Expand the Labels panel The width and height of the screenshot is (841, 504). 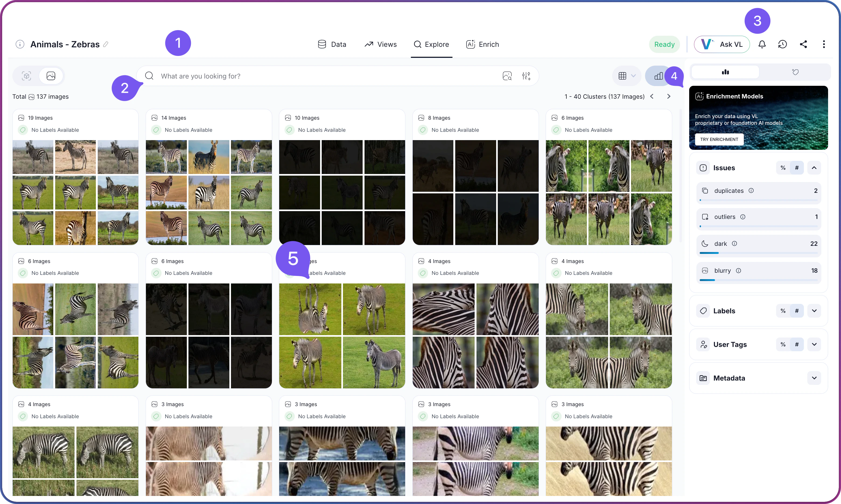coord(814,311)
